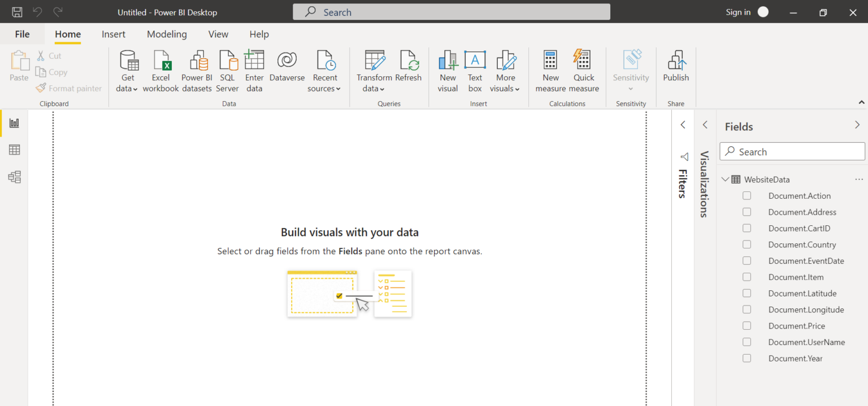Refresh the data queries
868x406 pixels.
pos(409,69)
